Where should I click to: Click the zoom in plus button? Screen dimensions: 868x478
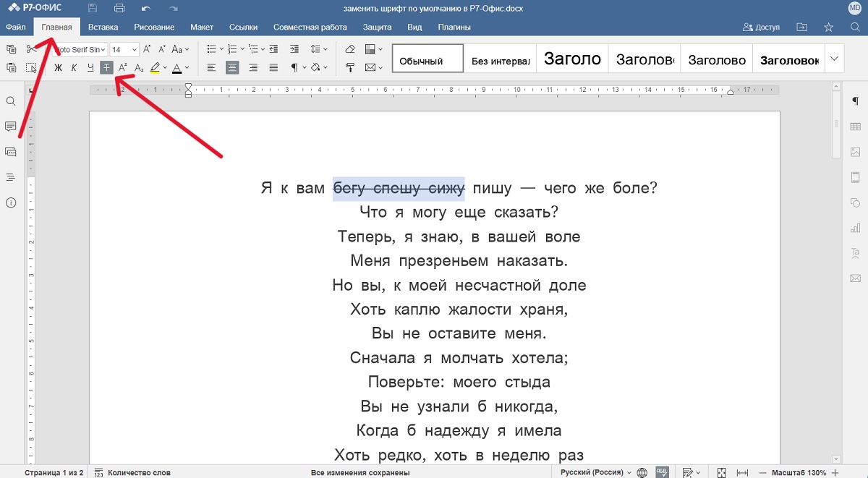coord(835,472)
